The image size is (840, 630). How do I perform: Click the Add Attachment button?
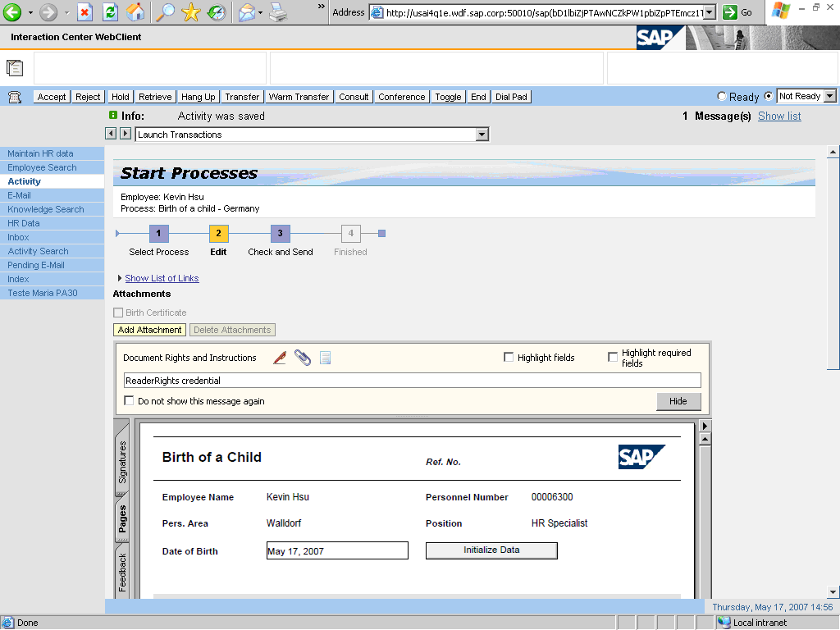click(150, 330)
